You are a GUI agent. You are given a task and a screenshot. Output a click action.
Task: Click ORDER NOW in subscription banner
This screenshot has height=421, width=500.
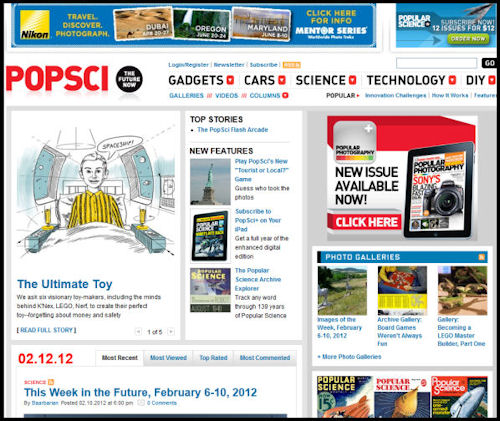coord(468,39)
